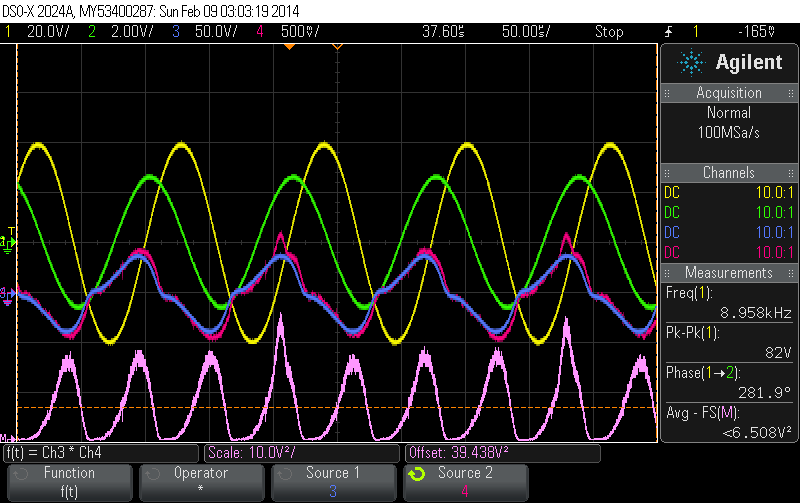
Task: Click the -165 trigger level value
Action: pyautogui.click(x=757, y=32)
